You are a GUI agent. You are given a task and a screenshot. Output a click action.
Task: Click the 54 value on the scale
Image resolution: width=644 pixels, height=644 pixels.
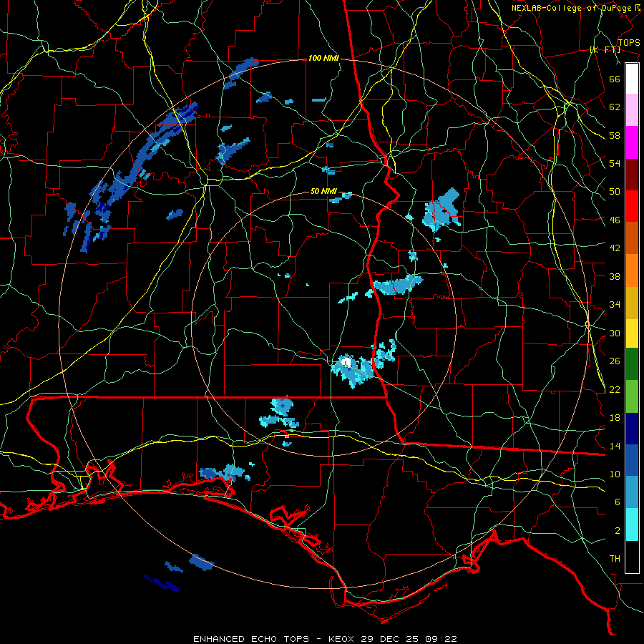pyautogui.click(x=615, y=163)
